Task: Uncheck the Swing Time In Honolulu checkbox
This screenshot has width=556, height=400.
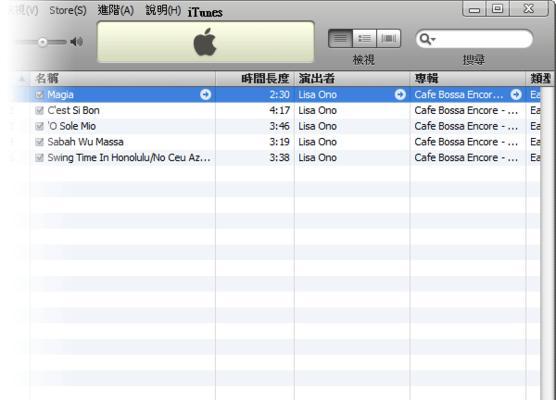Action: (x=39, y=157)
